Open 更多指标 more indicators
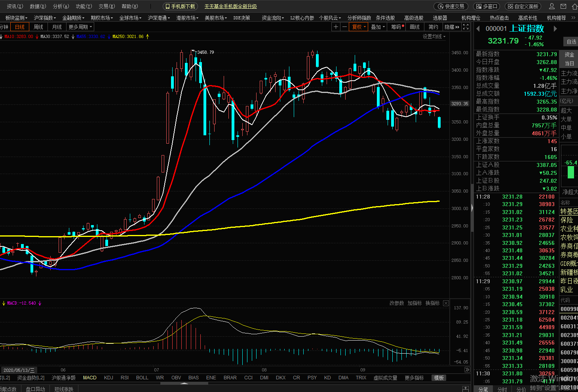Screen dimensions: 578x392 tap(414, 378)
